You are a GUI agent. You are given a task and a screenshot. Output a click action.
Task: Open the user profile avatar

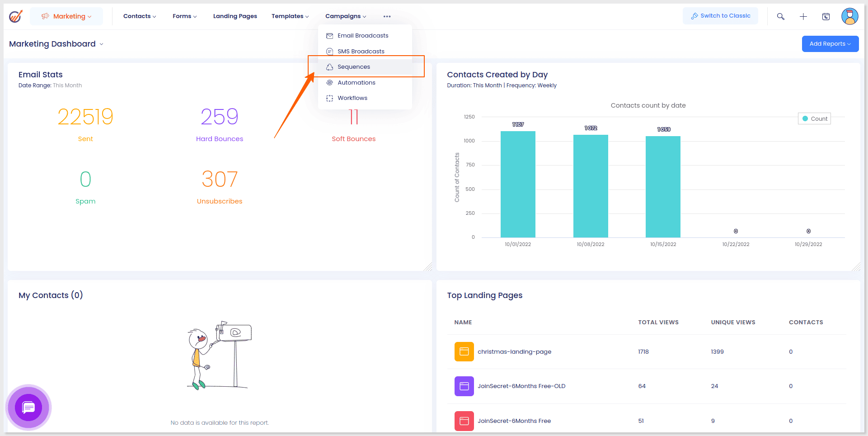(x=849, y=16)
